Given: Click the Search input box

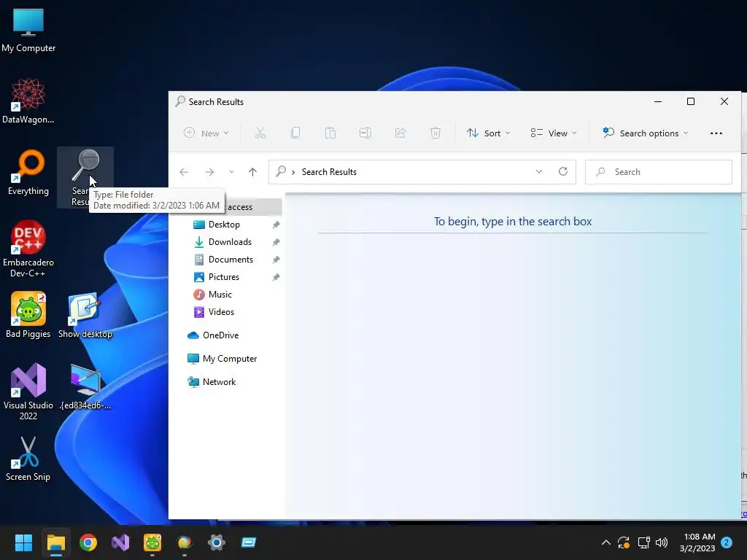Looking at the screenshot, I should [659, 172].
